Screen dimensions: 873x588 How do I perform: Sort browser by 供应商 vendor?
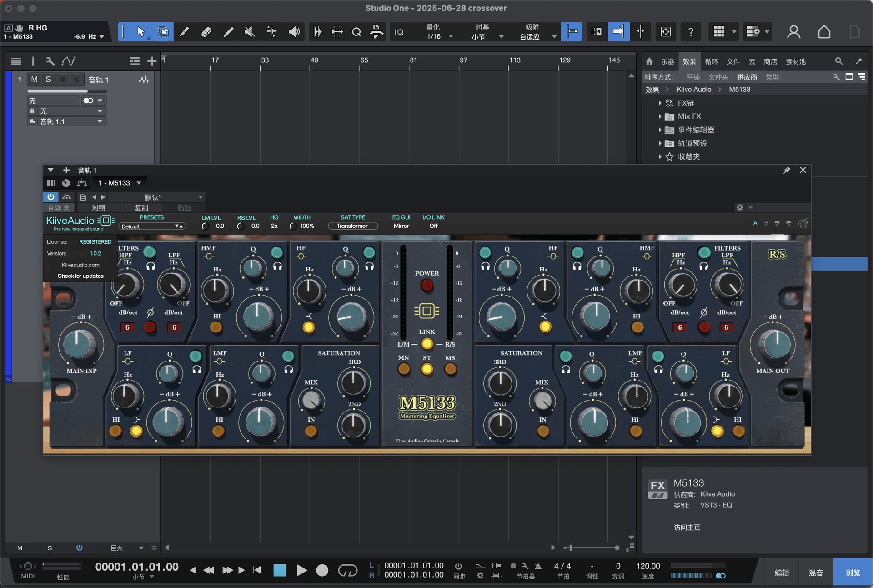click(747, 77)
